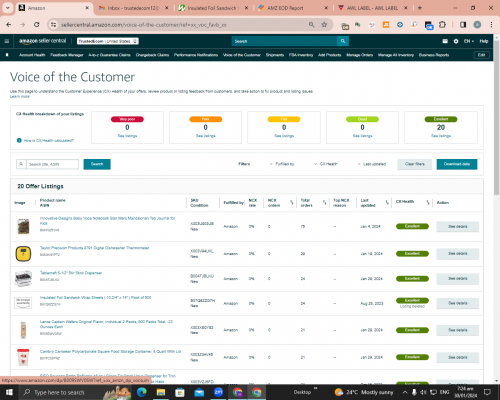Viewport: 500px width, 400px height.
Task: Bookmark this page with the star icon
Action: [x=324, y=25]
